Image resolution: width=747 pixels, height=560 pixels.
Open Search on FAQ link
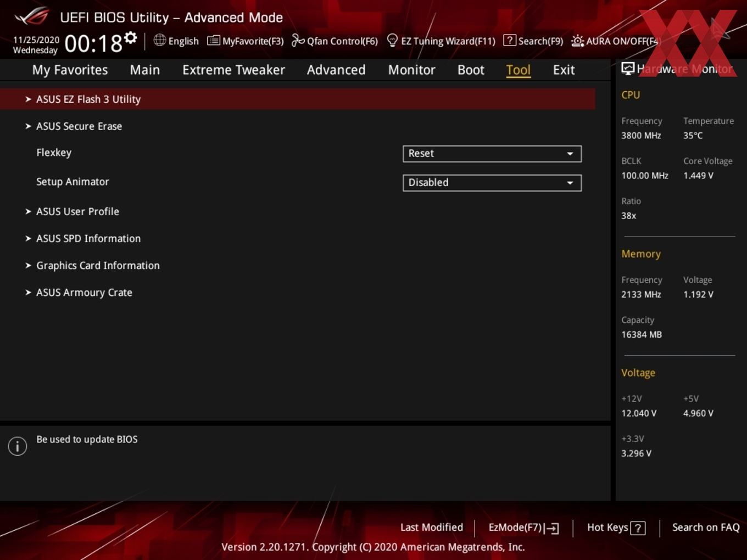pos(706,527)
